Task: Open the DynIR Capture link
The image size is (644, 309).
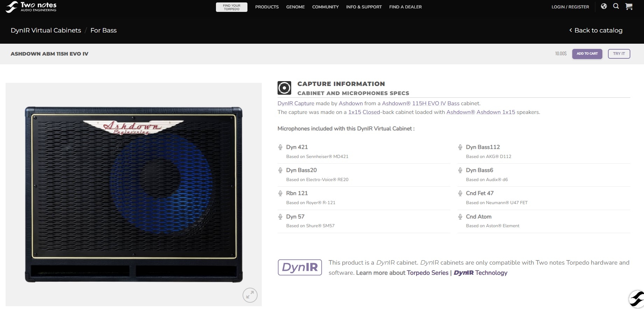Action: click(x=296, y=103)
